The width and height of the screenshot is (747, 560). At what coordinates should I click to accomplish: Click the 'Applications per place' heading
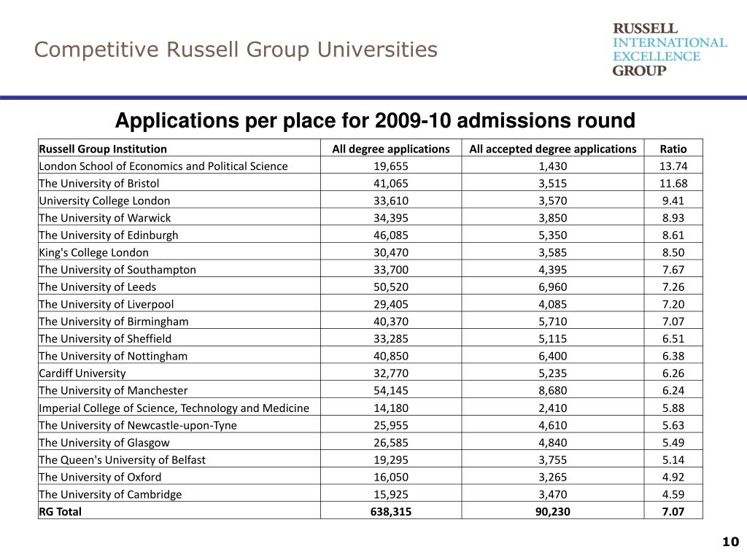click(x=373, y=121)
